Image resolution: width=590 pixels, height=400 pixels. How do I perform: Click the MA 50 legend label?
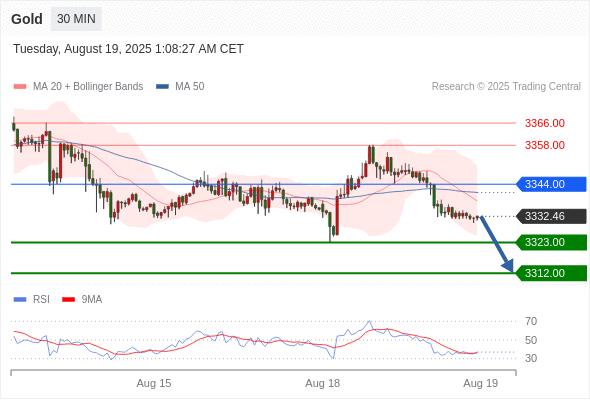click(190, 87)
